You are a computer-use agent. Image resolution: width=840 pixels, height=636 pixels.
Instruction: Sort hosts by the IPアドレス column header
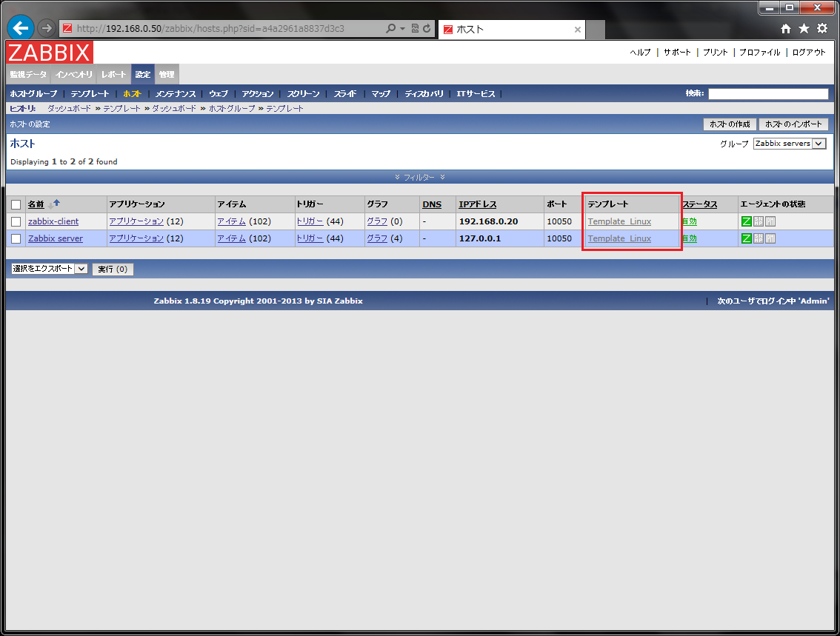point(477,204)
